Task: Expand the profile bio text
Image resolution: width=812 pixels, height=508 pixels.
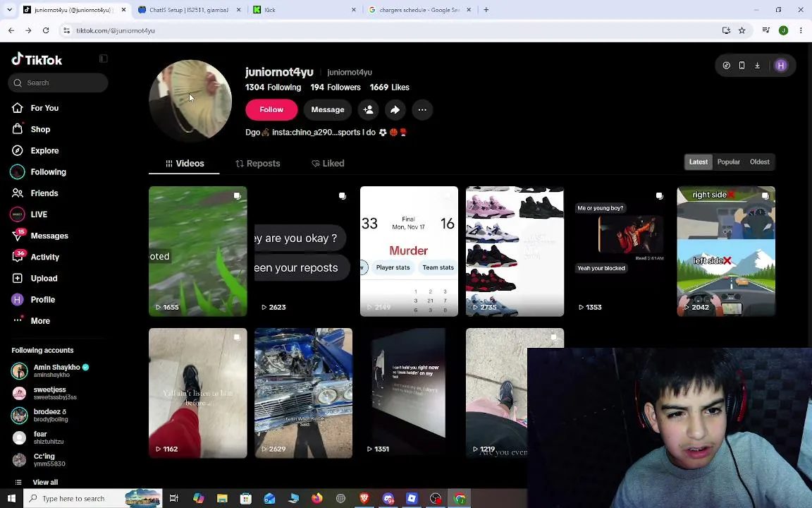Action: click(326, 132)
